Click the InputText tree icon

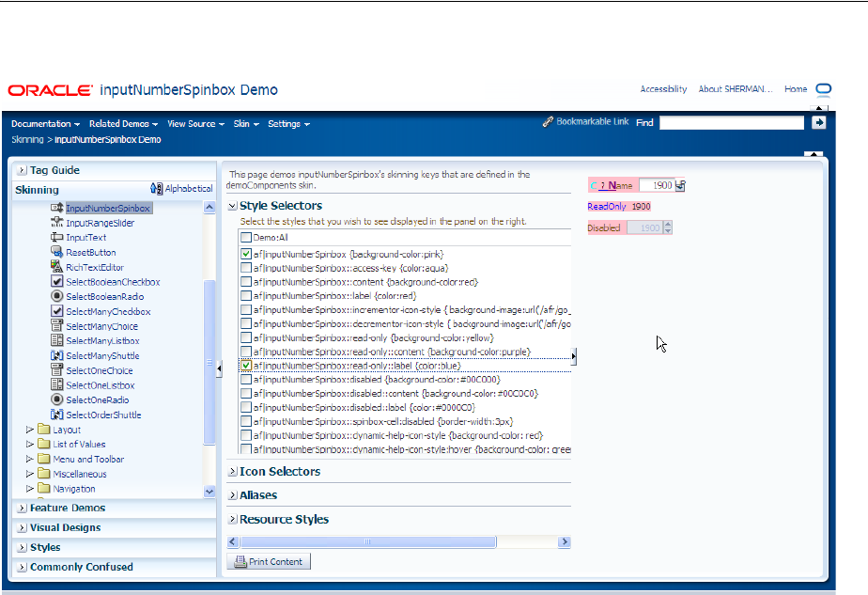coord(56,237)
